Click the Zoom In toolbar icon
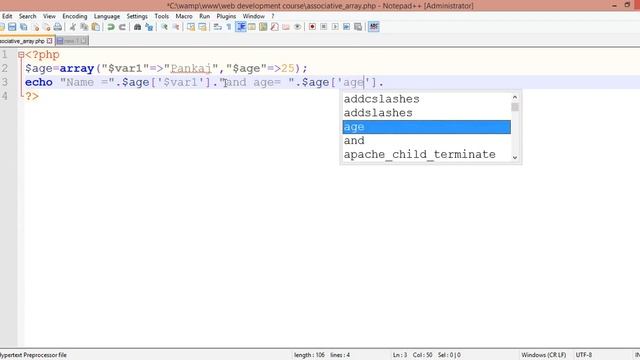The image size is (640, 360). tap(164, 27)
